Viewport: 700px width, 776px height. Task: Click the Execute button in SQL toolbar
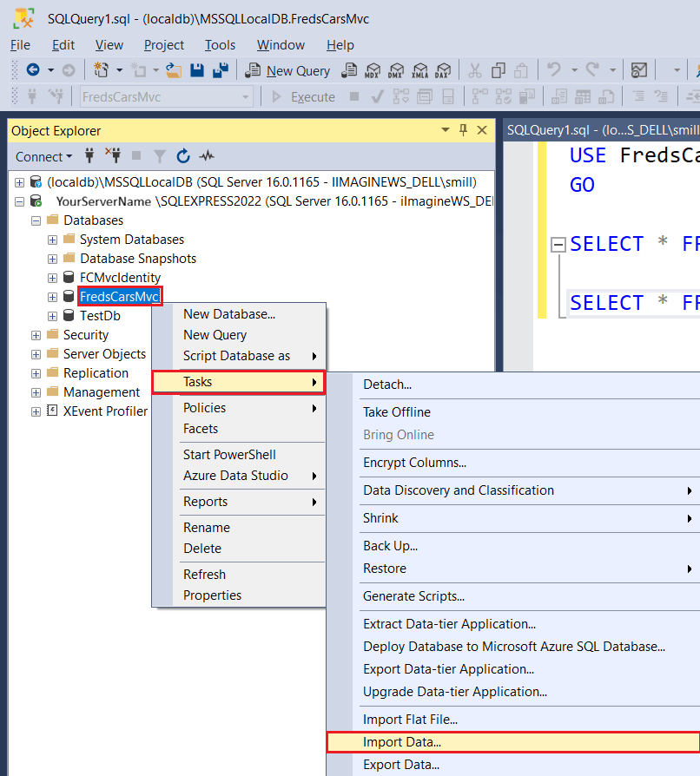[304, 96]
